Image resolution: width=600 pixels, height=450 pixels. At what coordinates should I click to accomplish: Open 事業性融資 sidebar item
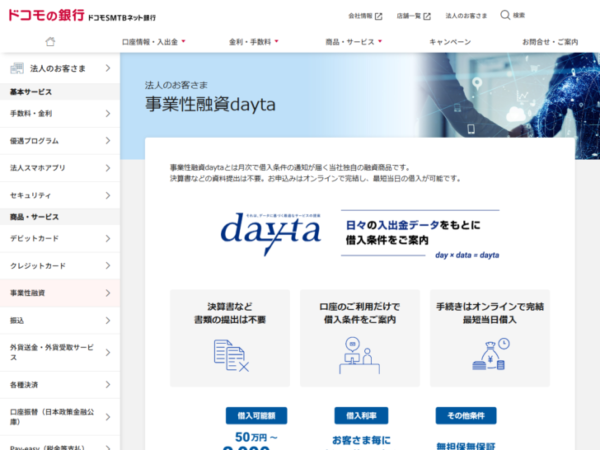(x=60, y=293)
